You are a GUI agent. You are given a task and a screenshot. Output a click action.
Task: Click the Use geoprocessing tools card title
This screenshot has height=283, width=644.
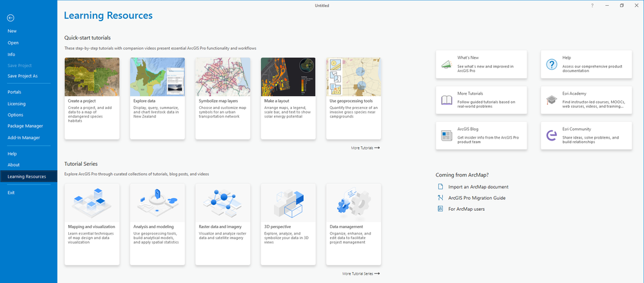coord(351,101)
